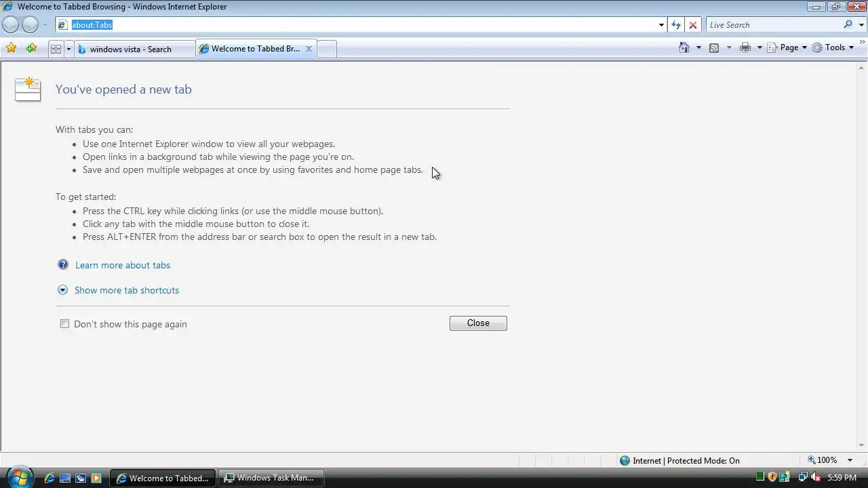
Task: Click the 5:59 PM taskbar clock
Action: pyautogui.click(x=842, y=478)
